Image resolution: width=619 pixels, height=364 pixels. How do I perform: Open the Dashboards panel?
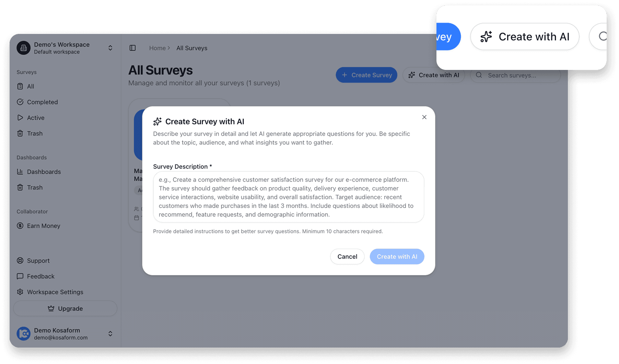pyautogui.click(x=44, y=172)
